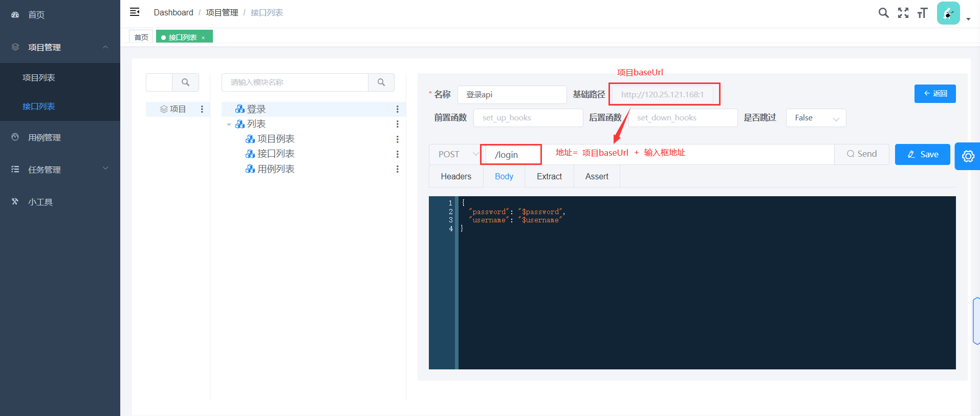Viewport: 980px width, 416px height.
Task: Click Dashboard in the breadcrumb
Action: point(173,12)
